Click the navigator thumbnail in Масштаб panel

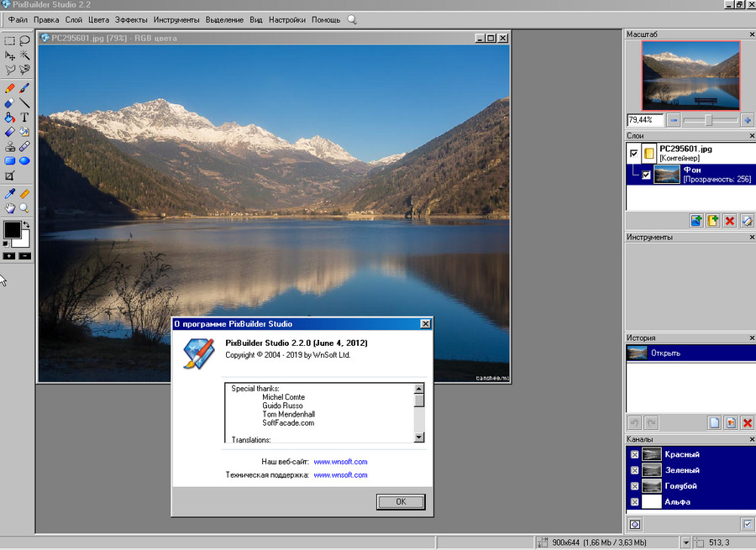point(691,76)
